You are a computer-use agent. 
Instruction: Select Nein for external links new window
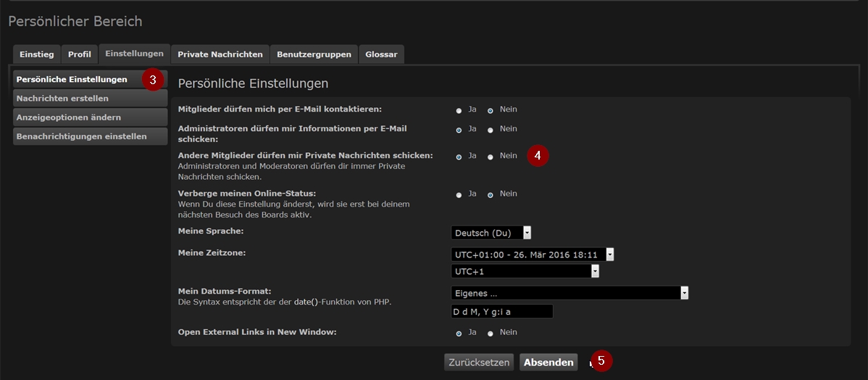(x=491, y=334)
